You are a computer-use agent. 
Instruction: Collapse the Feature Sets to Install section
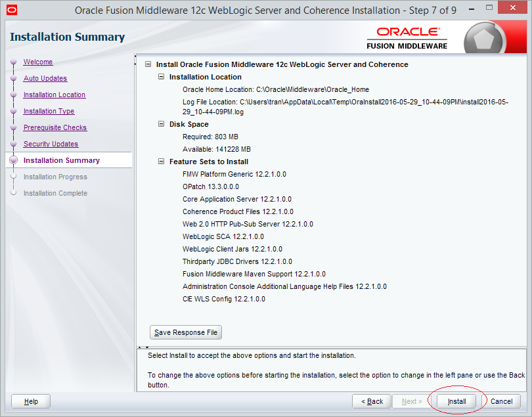click(x=161, y=162)
